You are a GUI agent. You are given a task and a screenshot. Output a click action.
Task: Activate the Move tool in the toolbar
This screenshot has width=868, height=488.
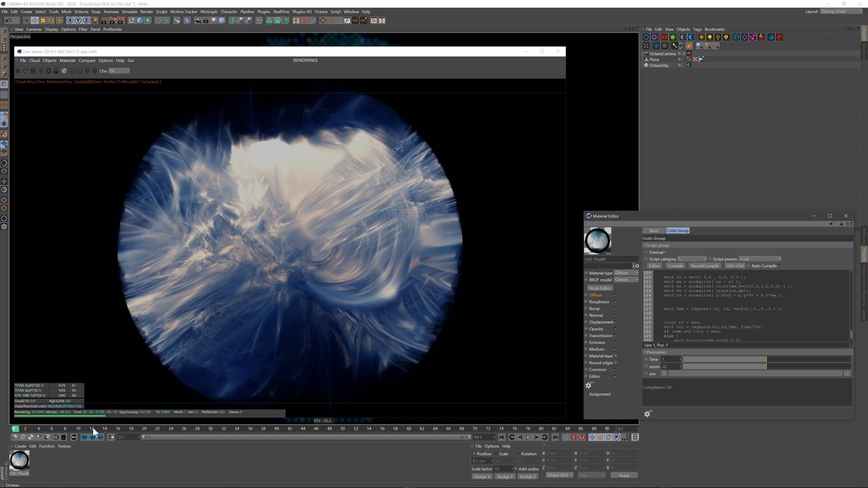click(x=35, y=20)
